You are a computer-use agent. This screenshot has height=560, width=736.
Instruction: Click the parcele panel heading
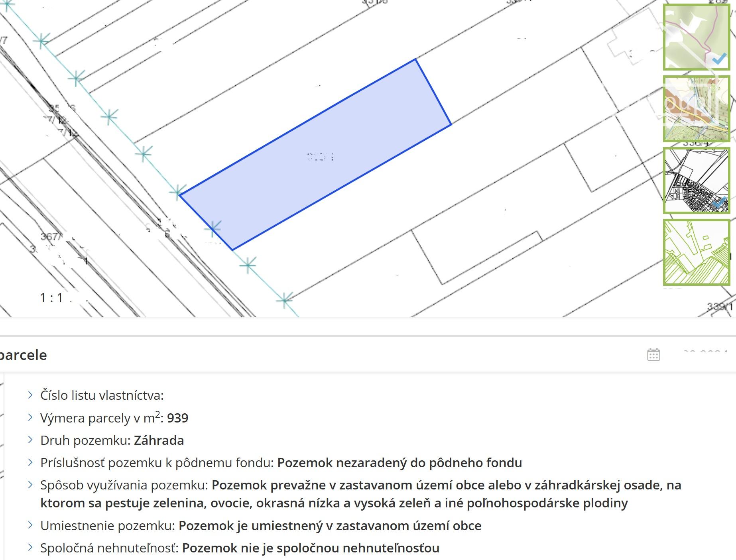pos(23,355)
